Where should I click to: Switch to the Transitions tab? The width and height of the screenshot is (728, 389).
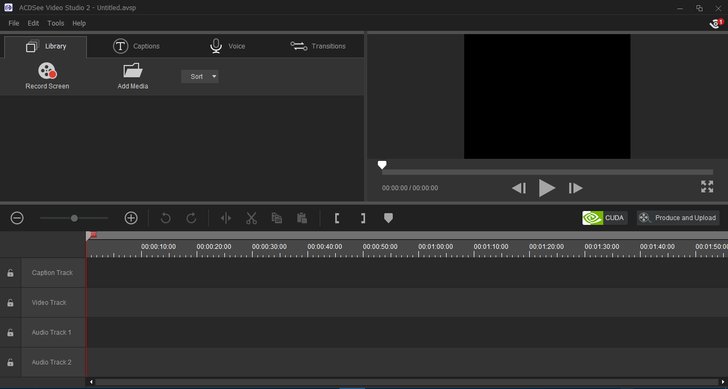tap(318, 46)
